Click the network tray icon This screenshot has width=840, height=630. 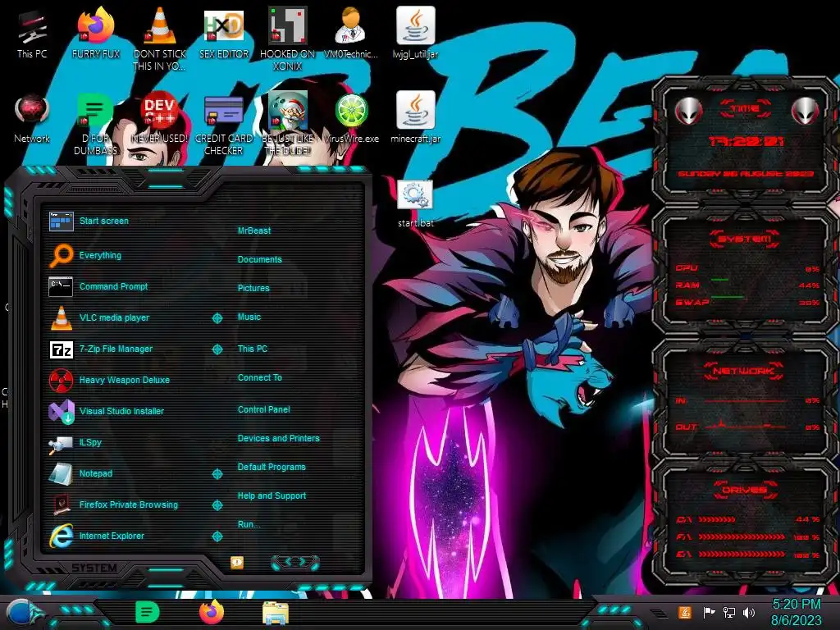pyautogui.click(x=729, y=612)
